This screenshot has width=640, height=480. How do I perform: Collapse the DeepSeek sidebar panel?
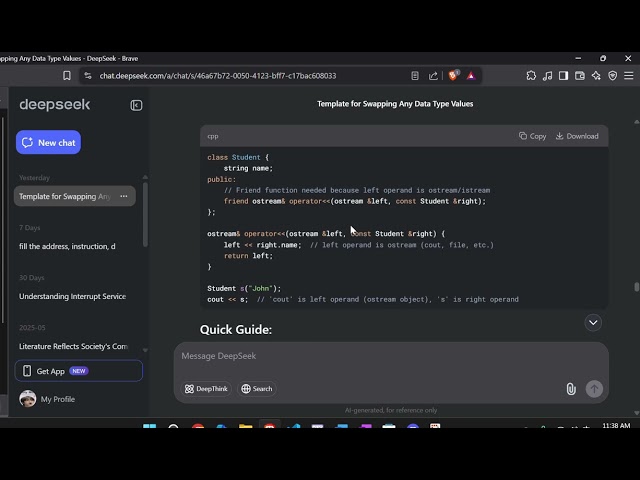[136, 105]
